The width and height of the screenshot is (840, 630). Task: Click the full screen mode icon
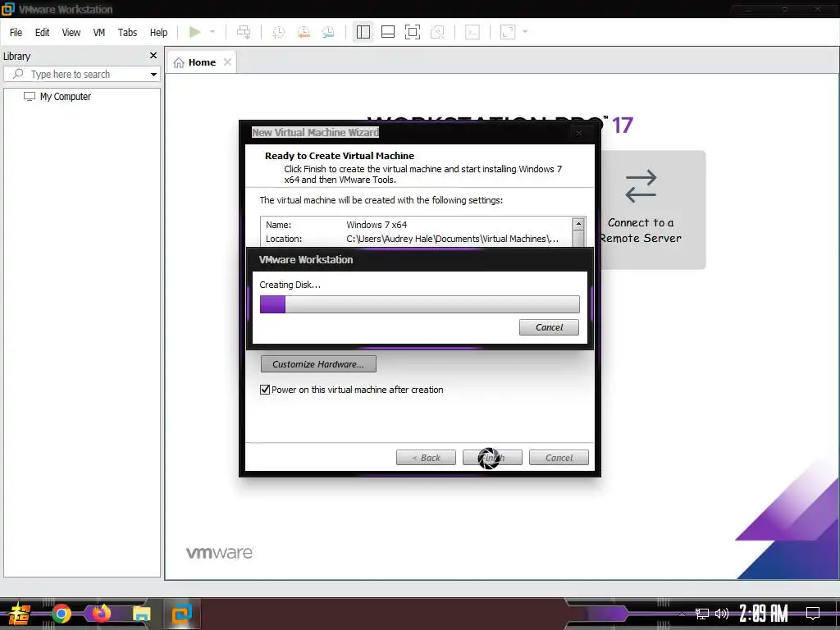pos(413,32)
